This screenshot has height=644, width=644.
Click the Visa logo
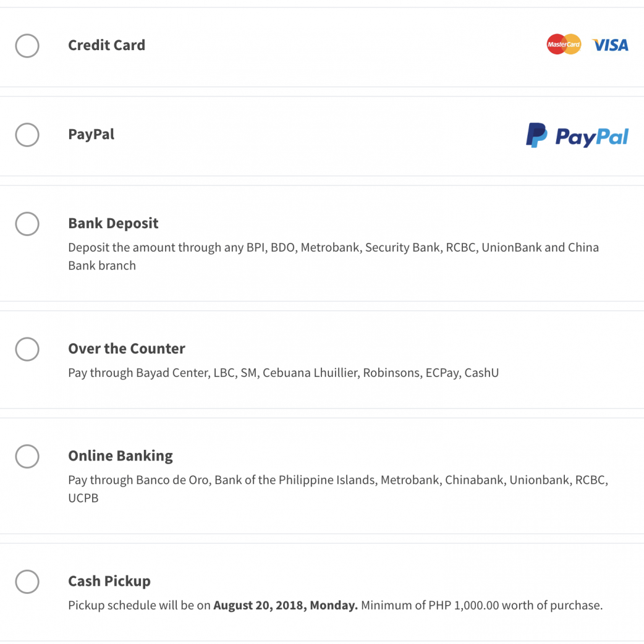click(610, 45)
